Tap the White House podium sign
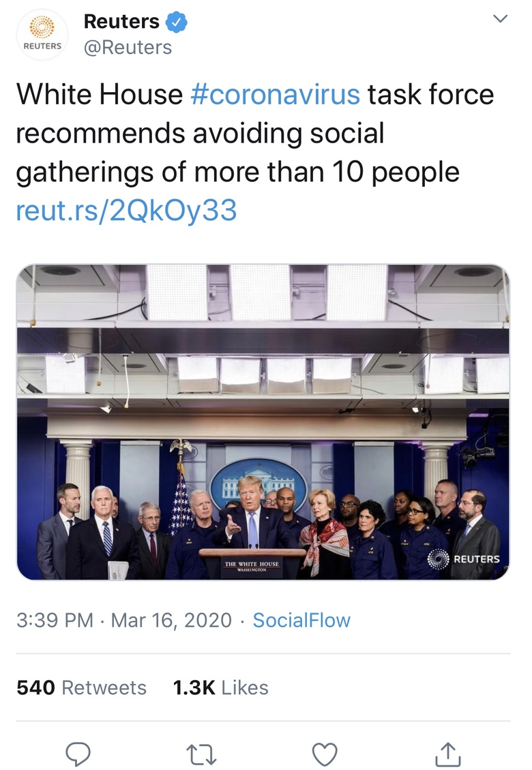 pyautogui.click(x=252, y=566)
